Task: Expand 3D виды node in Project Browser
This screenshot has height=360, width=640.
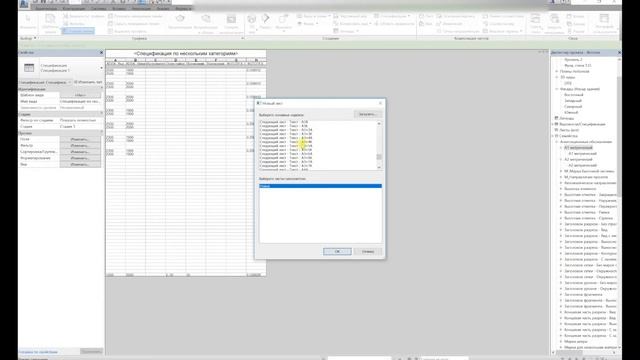Action: [557, 77]
